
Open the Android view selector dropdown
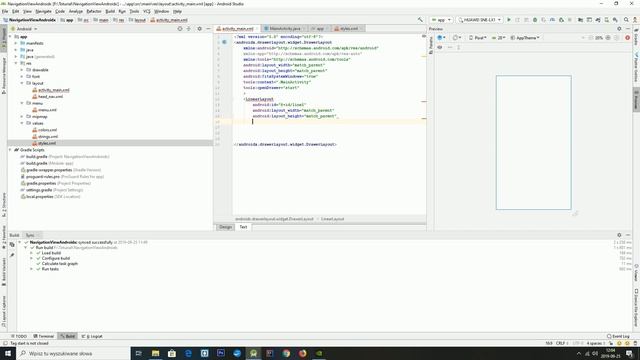coord(24,29)
